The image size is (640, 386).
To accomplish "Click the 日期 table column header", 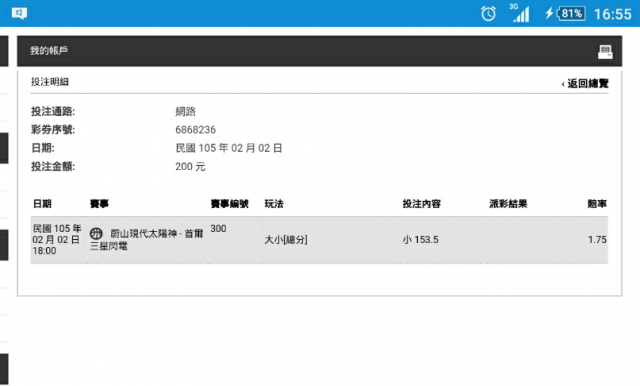I will 42,204.
